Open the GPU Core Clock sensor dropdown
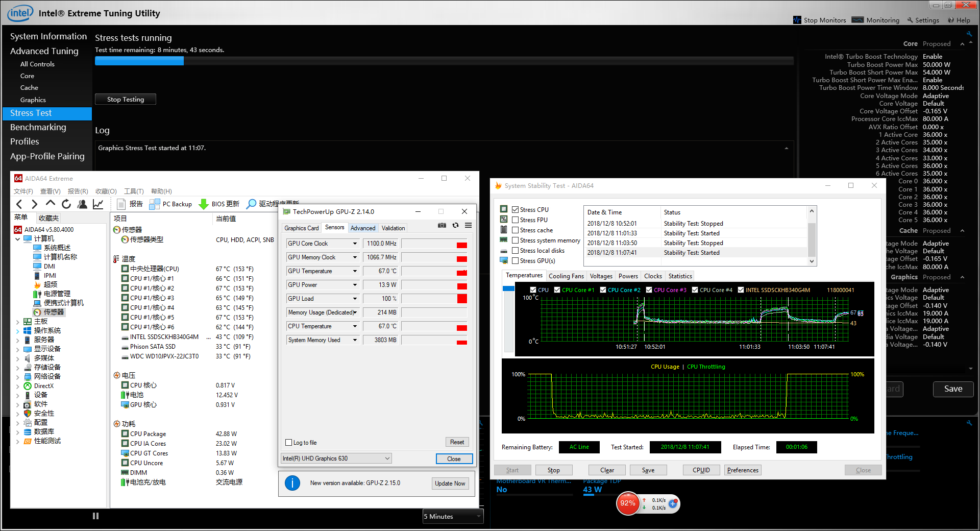 [355, 244]
